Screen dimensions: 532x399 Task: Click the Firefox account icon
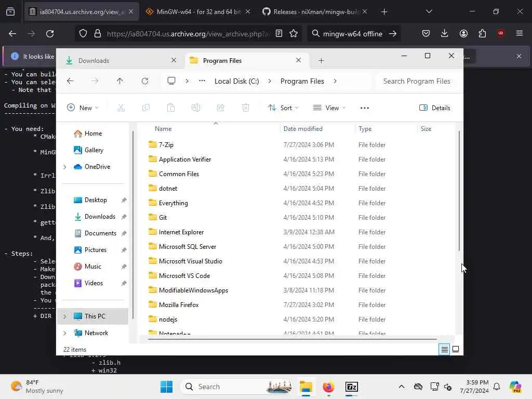pos(463,33)
